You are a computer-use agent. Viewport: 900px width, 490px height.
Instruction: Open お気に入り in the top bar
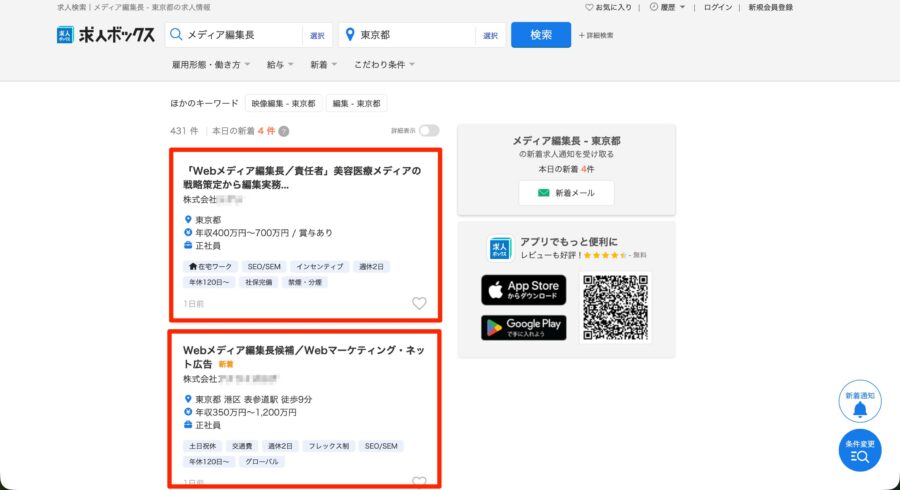[x=608, y=7]
